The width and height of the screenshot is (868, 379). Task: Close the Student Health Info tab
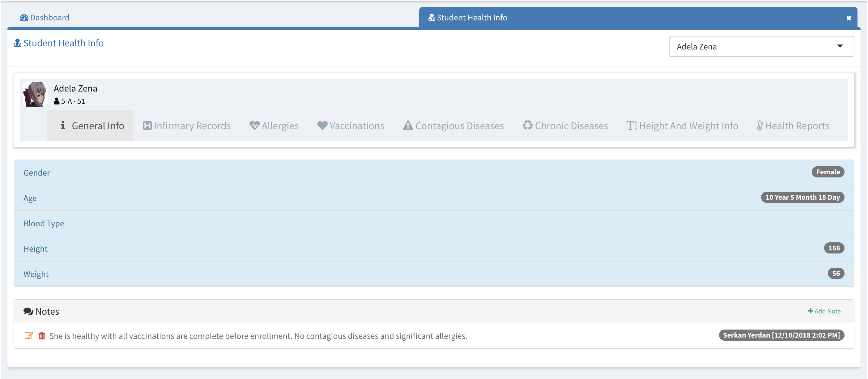coord(849,18)
